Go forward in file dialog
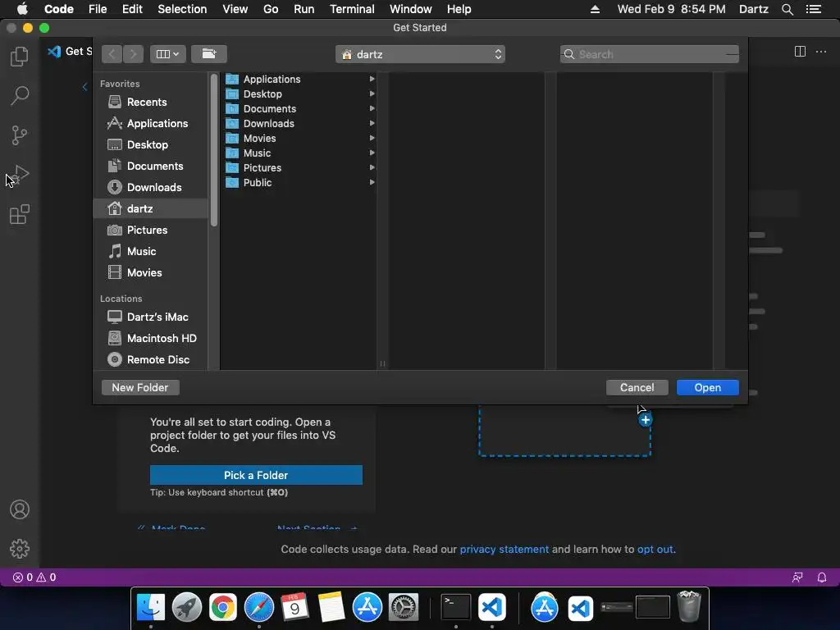 134,54
